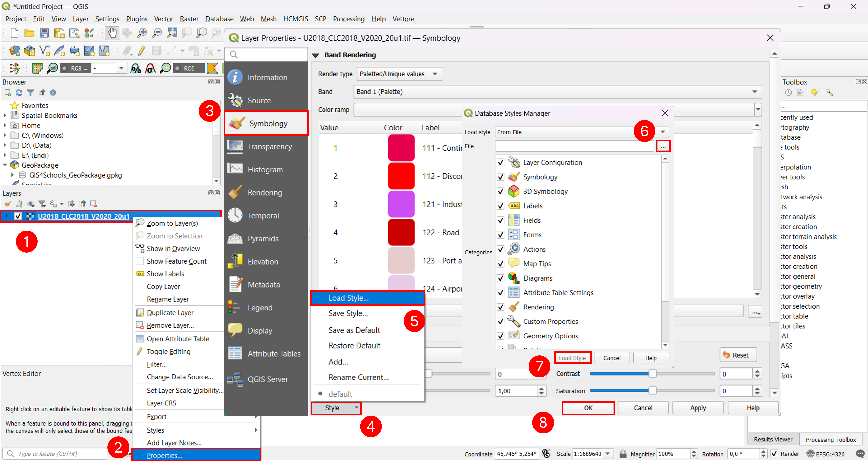Expand the GIS4Schools_GeoPackage.gpkg tree node

[x=12, y=175]
